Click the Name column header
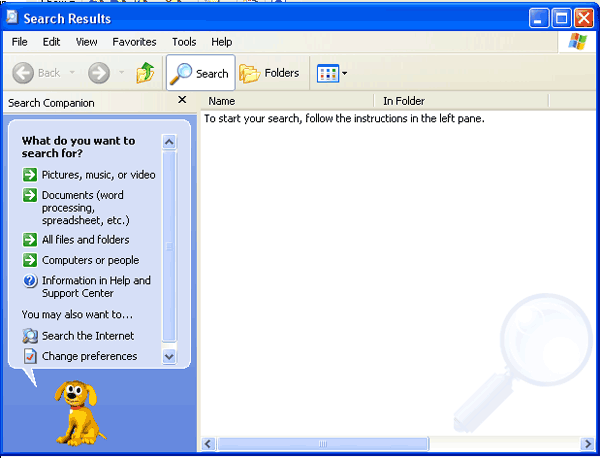The height and width of the screenshot is (458, 600). 288,101
